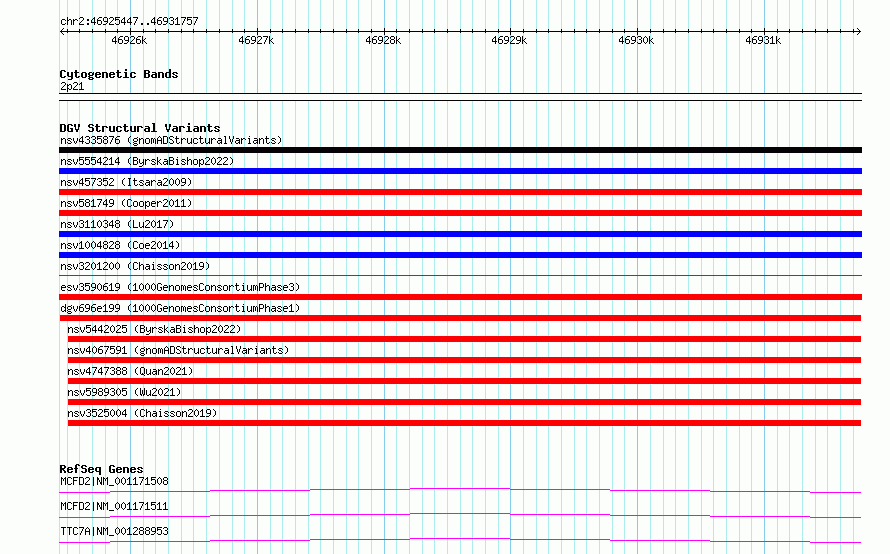The image size is (890, 554).
Task: Click the dgv696e199 1000GenomesConsortiumPhase1 label
Action: click(180, 308)
